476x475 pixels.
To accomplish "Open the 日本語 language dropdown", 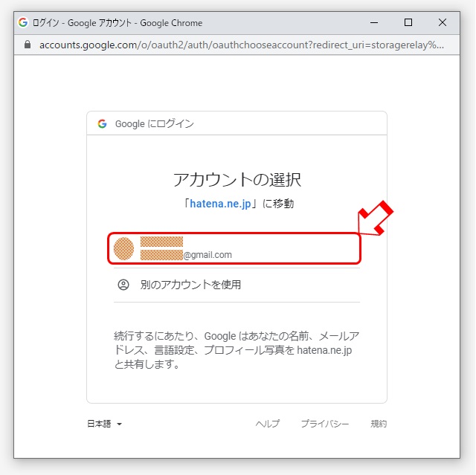I will coord(104,424).
